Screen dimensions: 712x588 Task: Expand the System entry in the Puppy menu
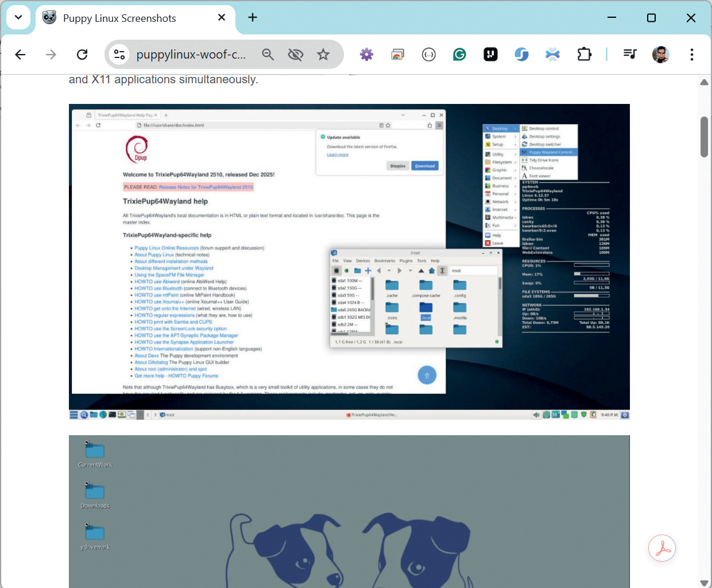click(x=501, y=137)
